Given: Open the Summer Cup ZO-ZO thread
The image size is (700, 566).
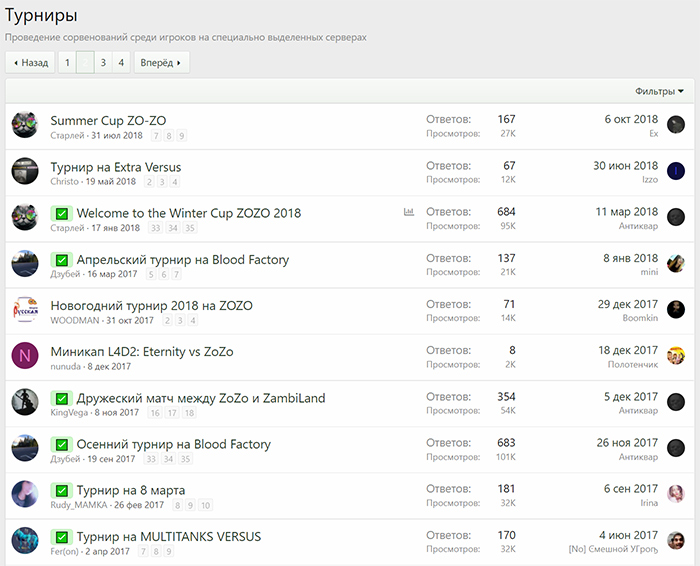Looking at the screenshot, I should coord(108,120).
